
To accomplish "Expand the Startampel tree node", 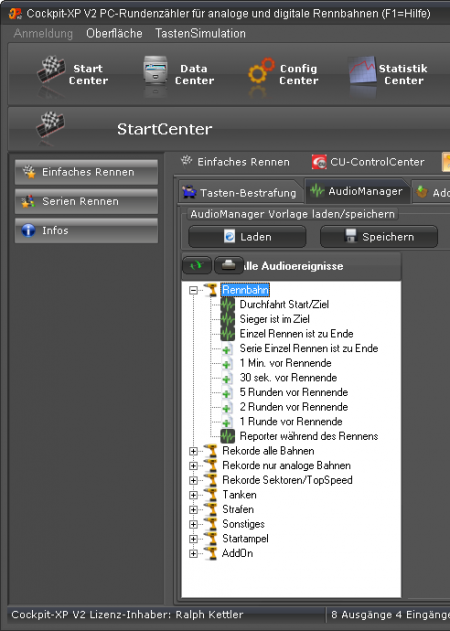I will tap(194, 539).
